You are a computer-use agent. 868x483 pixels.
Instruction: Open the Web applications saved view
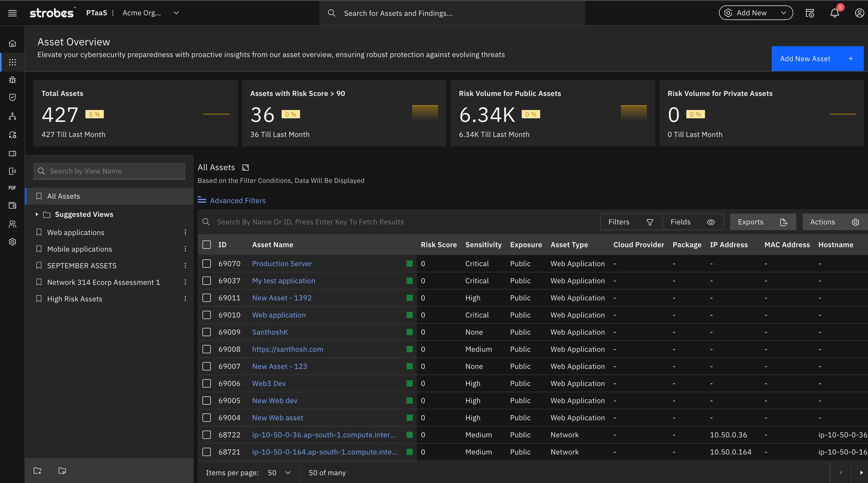[x=76, y=232]
